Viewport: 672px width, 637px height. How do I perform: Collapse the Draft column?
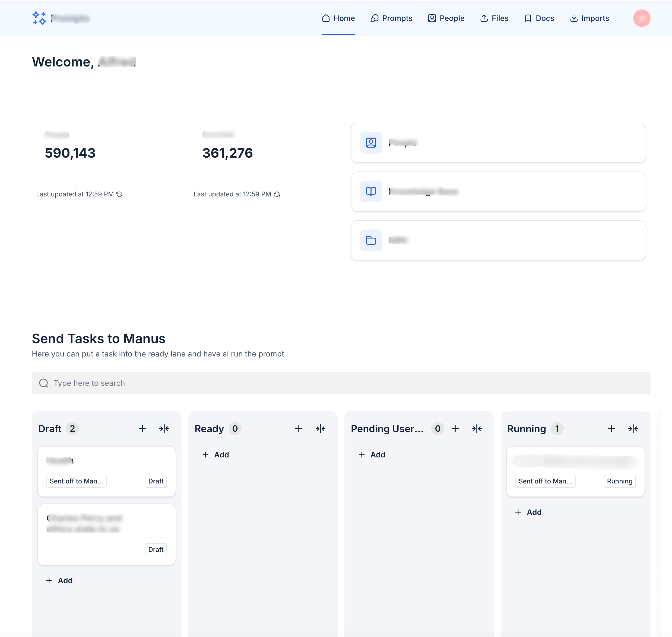click(164, 429)
